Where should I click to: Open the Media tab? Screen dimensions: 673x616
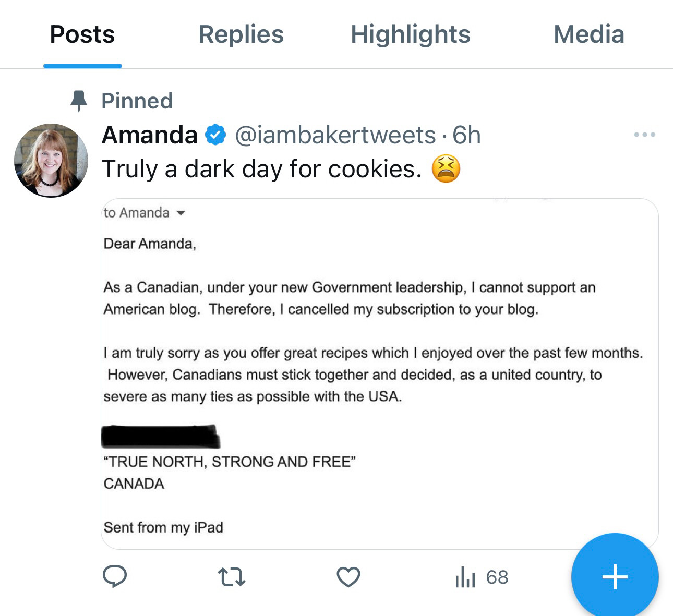pos(589,34)
